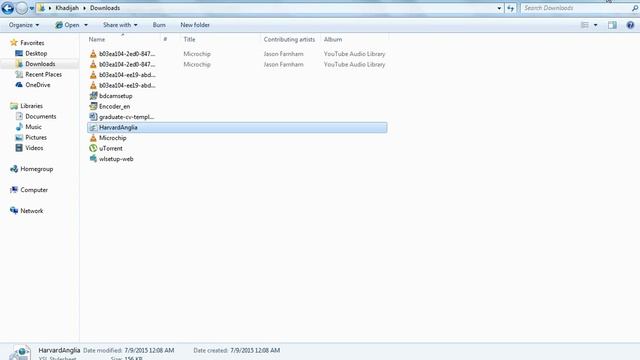The width and height of the screenshot is (640, 360).
Task: Click Date created value in details pane
Action: click(x=255, y=351)
